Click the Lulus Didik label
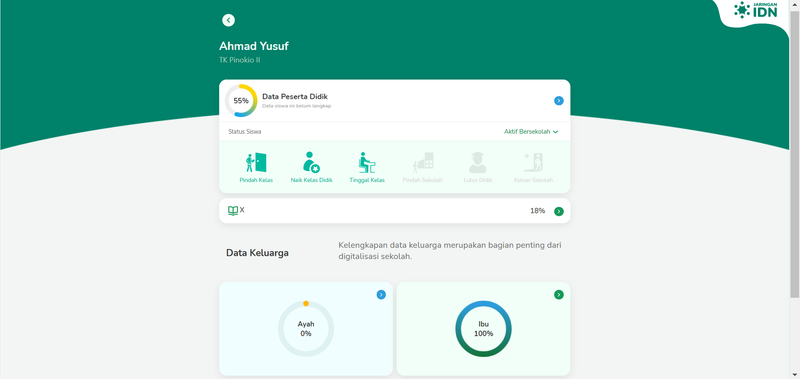 (x=478, y=180)
